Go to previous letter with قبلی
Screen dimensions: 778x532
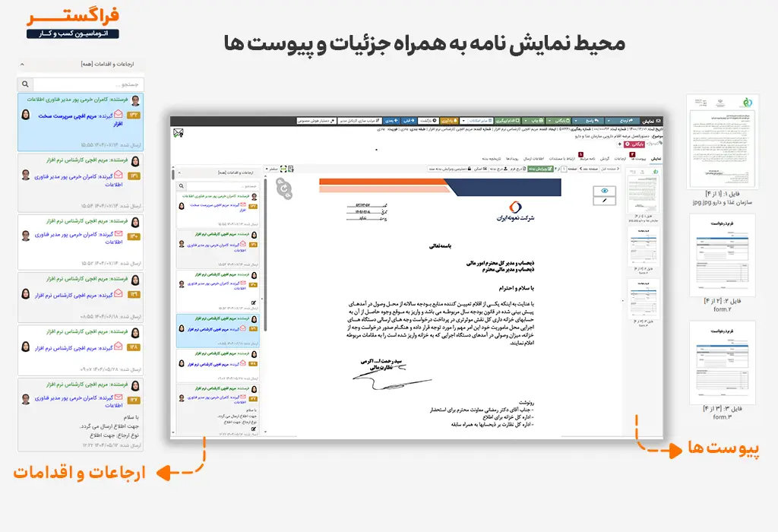click(409, 121)
